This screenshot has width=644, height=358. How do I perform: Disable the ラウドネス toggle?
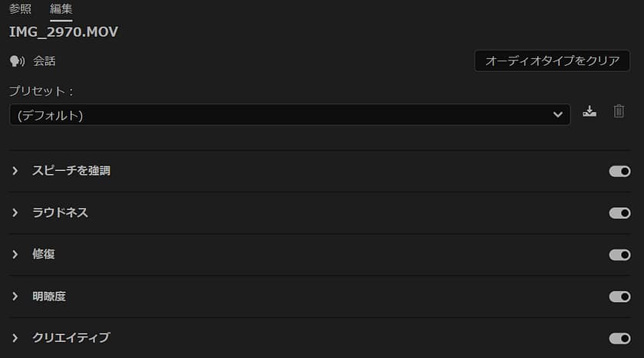tap(619, 212)
